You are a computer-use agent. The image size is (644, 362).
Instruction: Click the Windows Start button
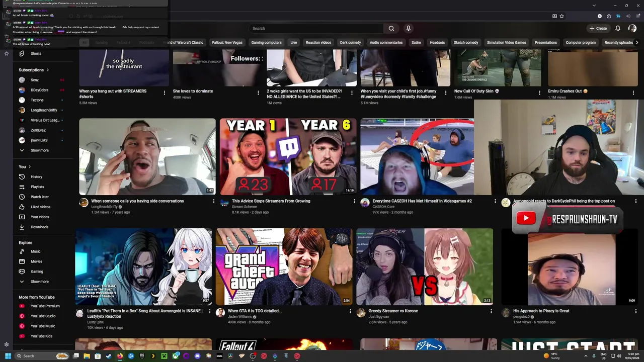[8, 356]
